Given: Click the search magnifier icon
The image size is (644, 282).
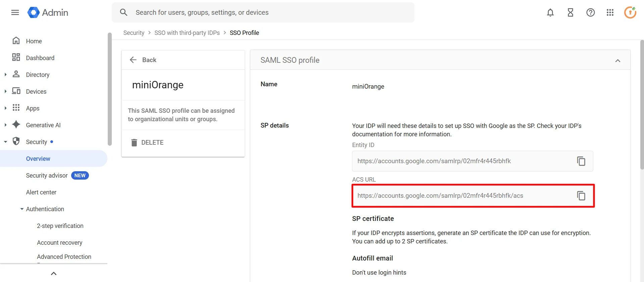Looking at the screenshot, I should pyautogui.click(x=123, y=12).
